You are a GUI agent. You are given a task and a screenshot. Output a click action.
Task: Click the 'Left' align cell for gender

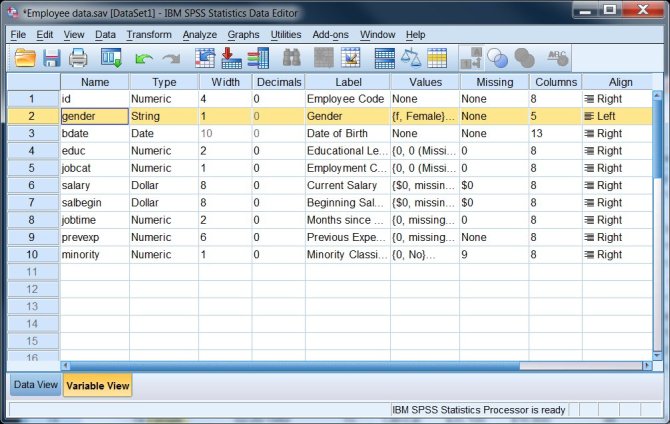pyautogui.click(x=617, y=116)
